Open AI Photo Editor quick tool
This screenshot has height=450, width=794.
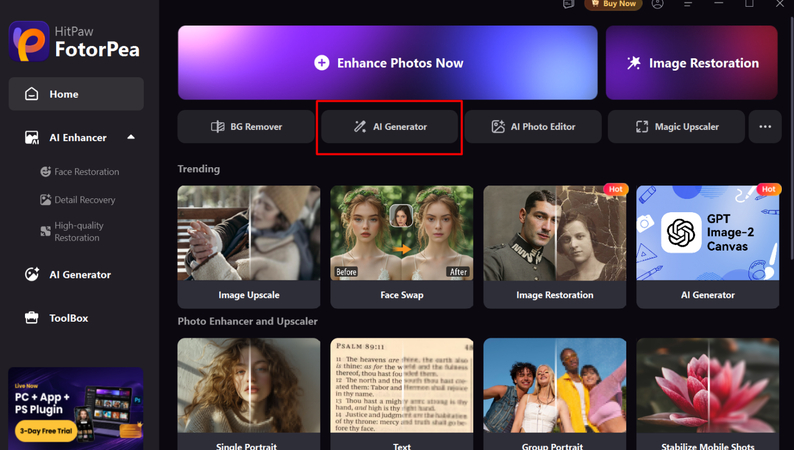(533, 127)
